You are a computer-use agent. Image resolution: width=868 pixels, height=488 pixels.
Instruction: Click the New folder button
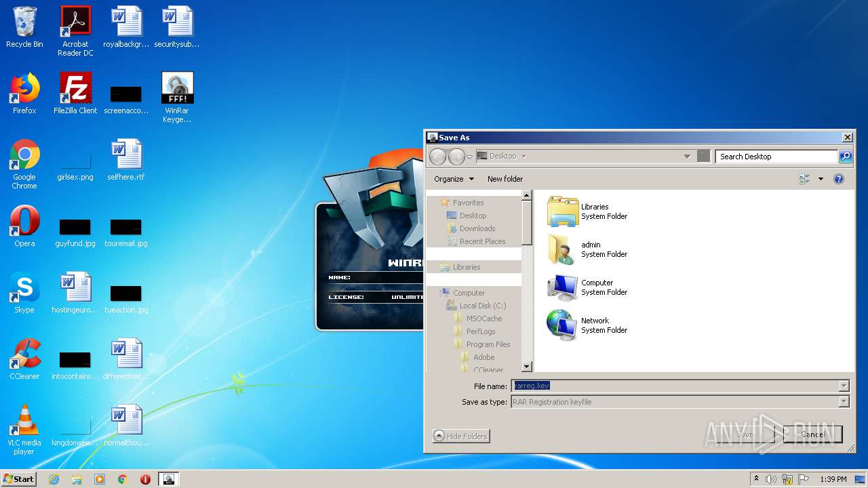pyautogui.click(x=505, y=179)
